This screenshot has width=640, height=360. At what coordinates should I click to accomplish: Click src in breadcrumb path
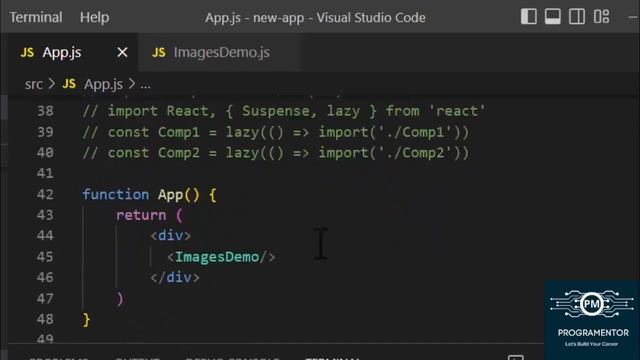pyautogui.click(x=33, y=84)
